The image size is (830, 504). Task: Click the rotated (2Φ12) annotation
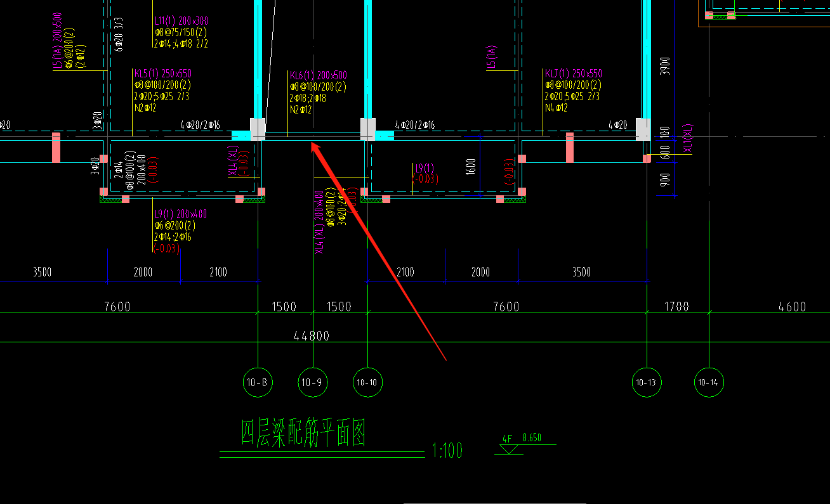tap(80, 56)
